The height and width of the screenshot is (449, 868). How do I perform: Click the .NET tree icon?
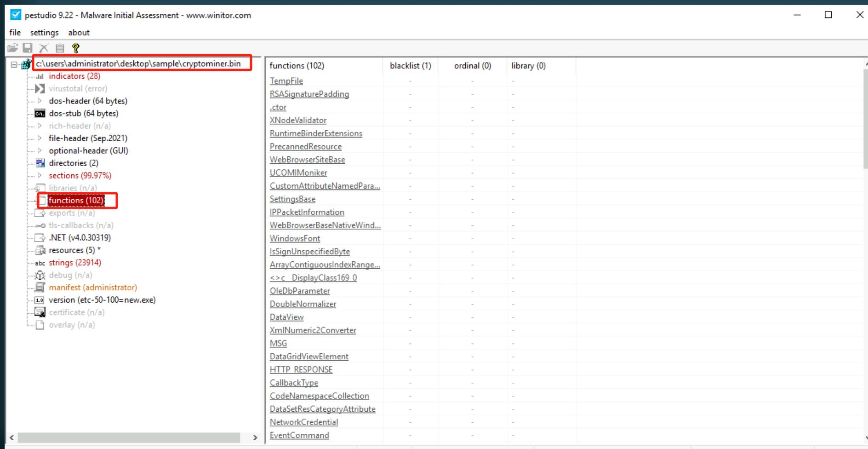pyautogui.click(x=40, y=237)
